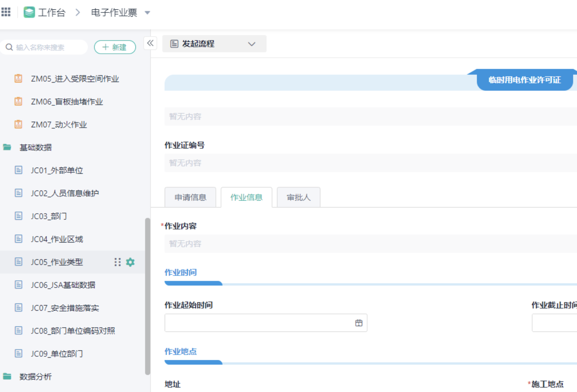
Task: Click the 新建 button
Action: 115,47
